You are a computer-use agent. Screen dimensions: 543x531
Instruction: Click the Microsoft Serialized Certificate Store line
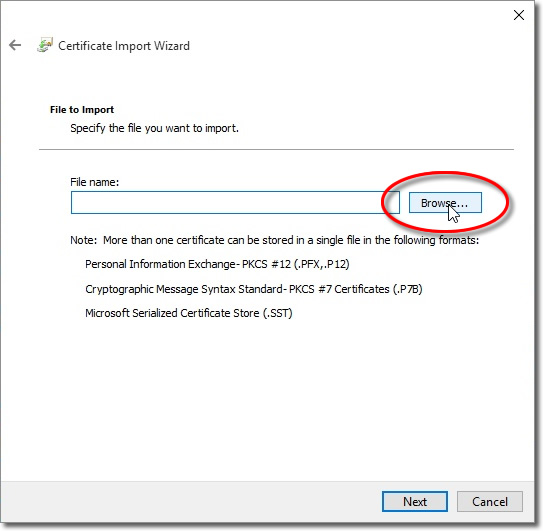coord(189,313)
